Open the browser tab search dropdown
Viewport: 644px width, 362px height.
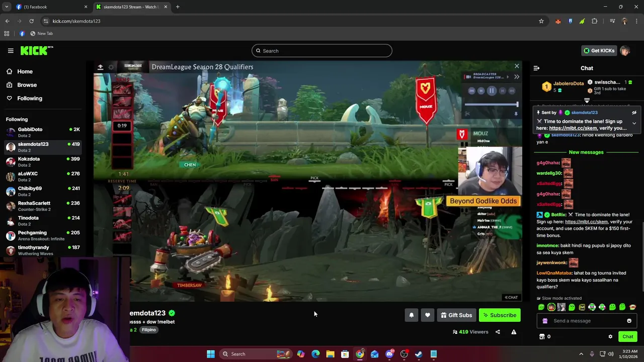click(7, 7)
